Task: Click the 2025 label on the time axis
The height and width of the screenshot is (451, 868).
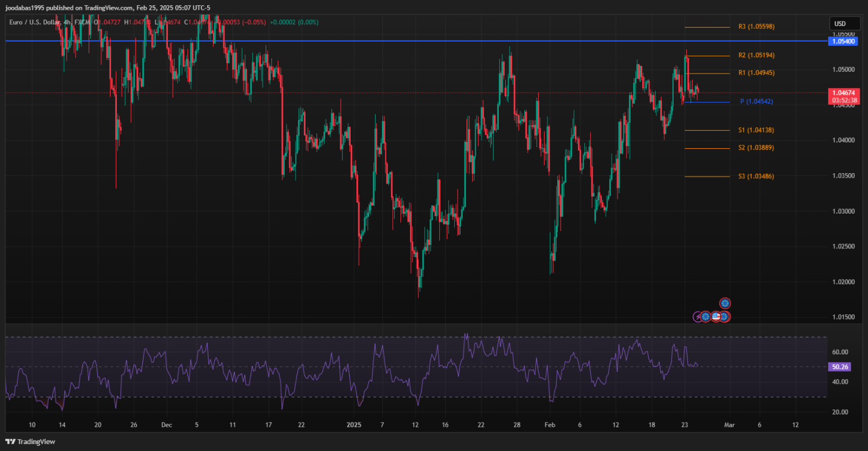Action: click(x=354, y=424)
